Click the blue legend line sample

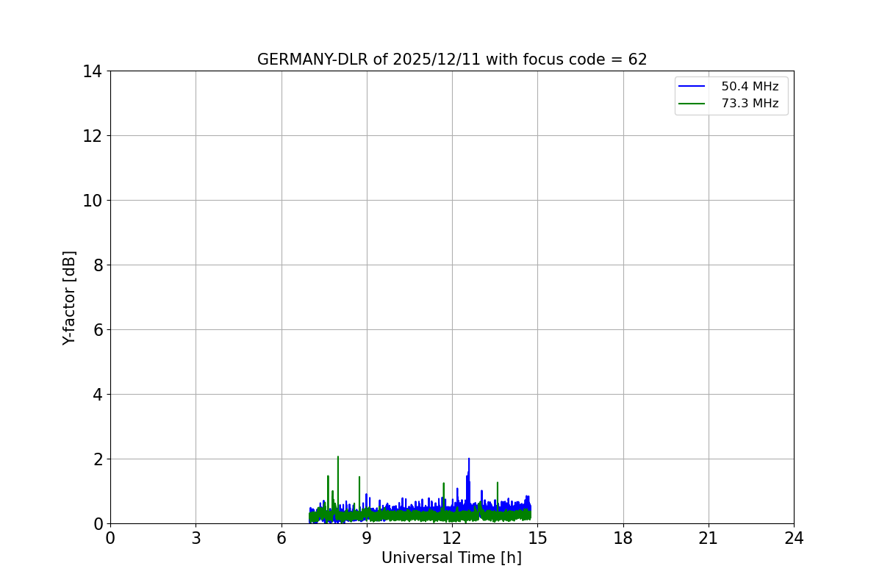click(x=692, y=87)
